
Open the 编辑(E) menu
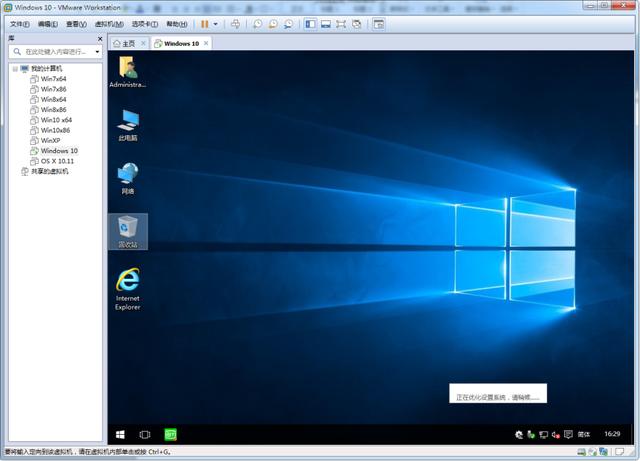pos(48,24)
